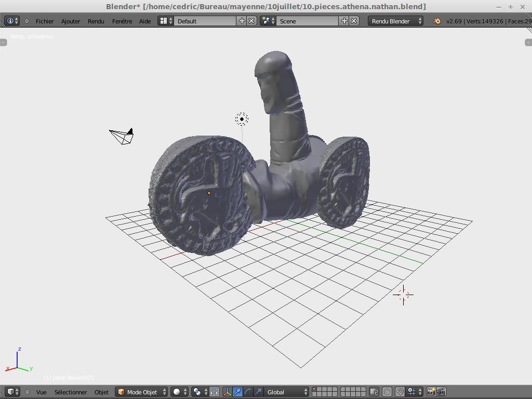Open the pivot point selector

coord(199,392)
